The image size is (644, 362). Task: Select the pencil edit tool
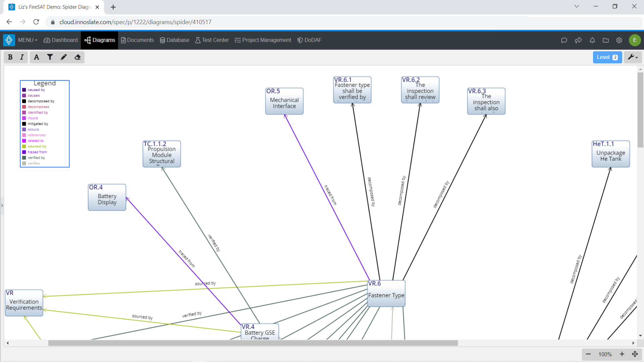[x=64, y=57]
